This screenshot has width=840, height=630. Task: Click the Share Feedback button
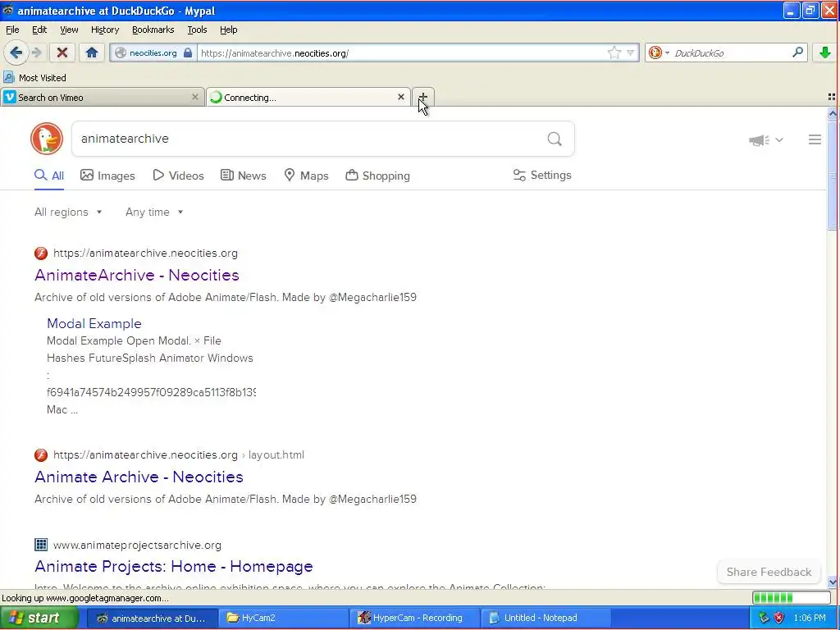tap(769, 572)
